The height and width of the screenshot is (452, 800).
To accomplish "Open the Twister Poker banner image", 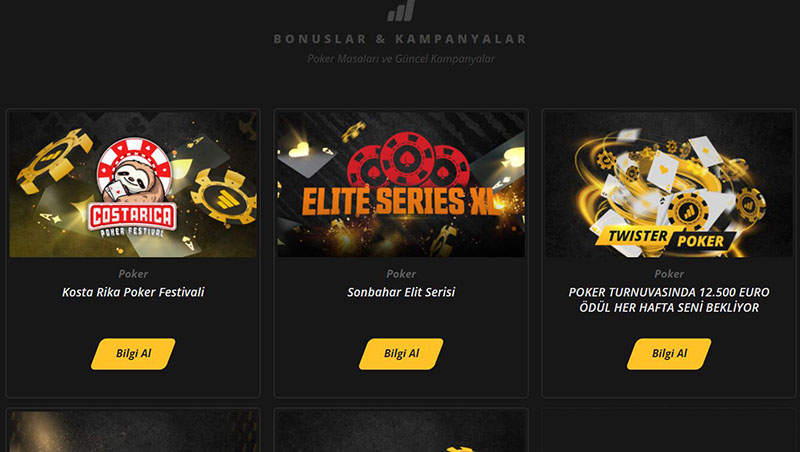I will coord(669,184).
